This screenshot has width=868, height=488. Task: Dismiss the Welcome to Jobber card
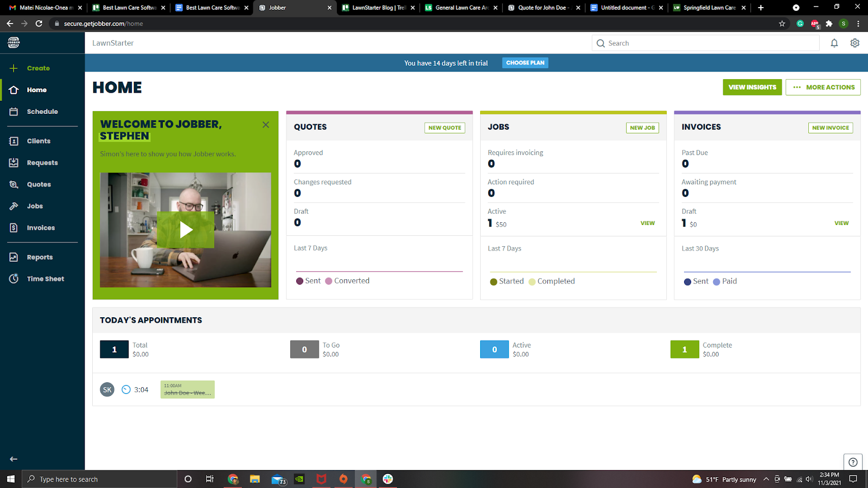265,124
